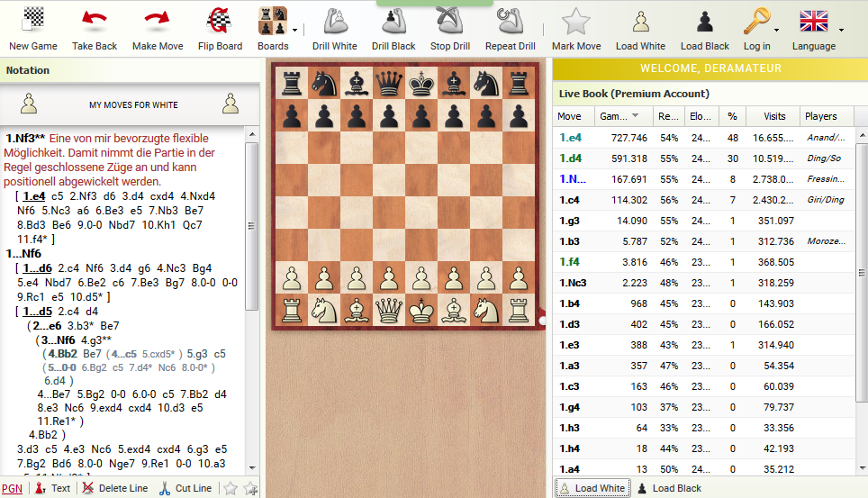Start a New Game from the toolbar
The width and height of the screenshot is (868, 498).
[x=33, y=21]
